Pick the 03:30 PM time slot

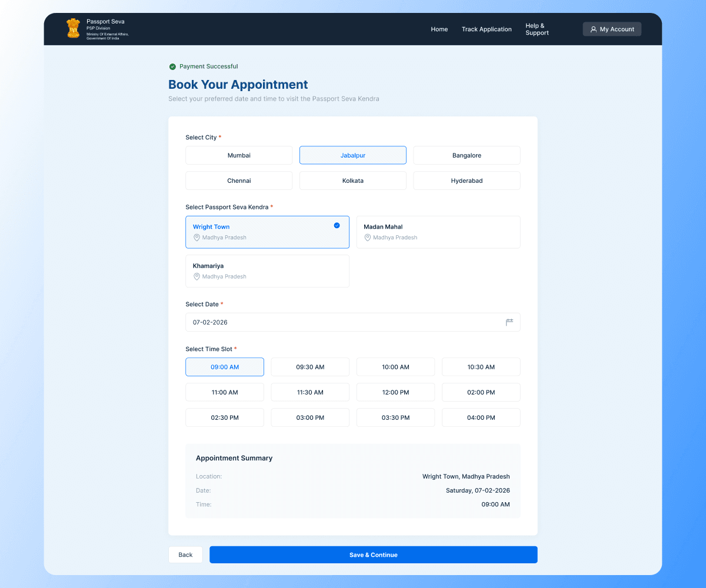pos(396,417)
